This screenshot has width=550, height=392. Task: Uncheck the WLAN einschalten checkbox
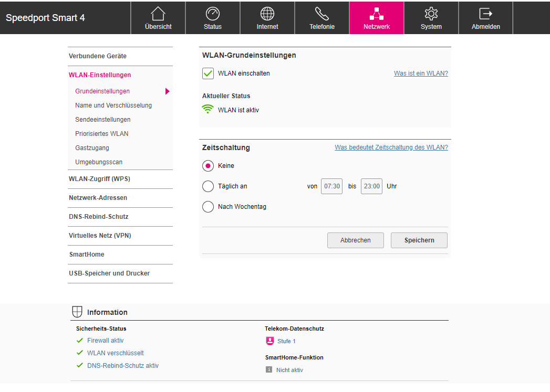pos(208,73)
